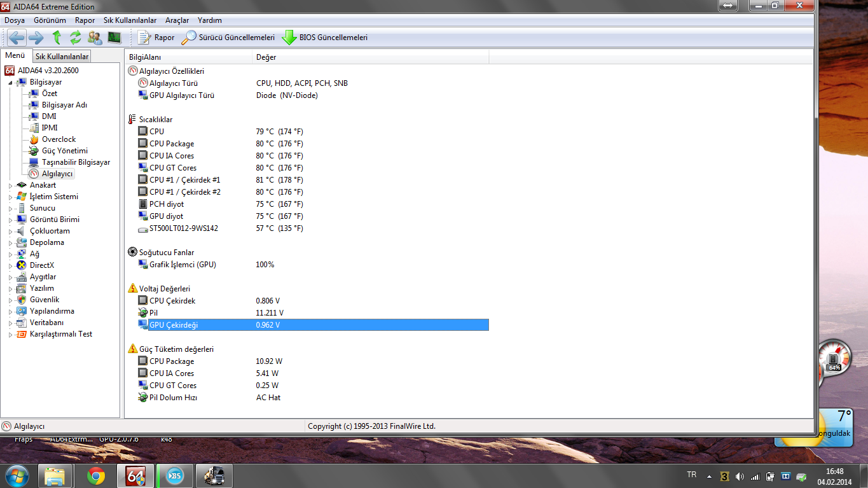Click the Değer column header
The image size is (868, 488).
(x=371, y=57)
